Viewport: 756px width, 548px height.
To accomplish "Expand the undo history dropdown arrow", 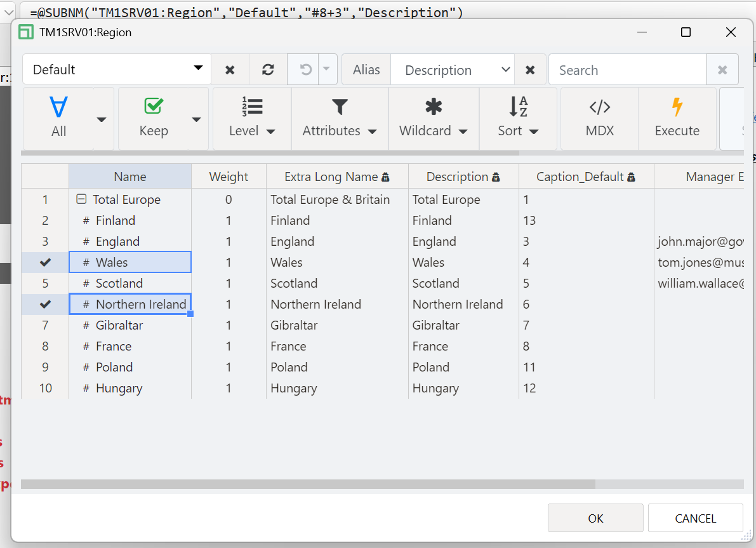I will pyautogui.click(x=326, y=69).
